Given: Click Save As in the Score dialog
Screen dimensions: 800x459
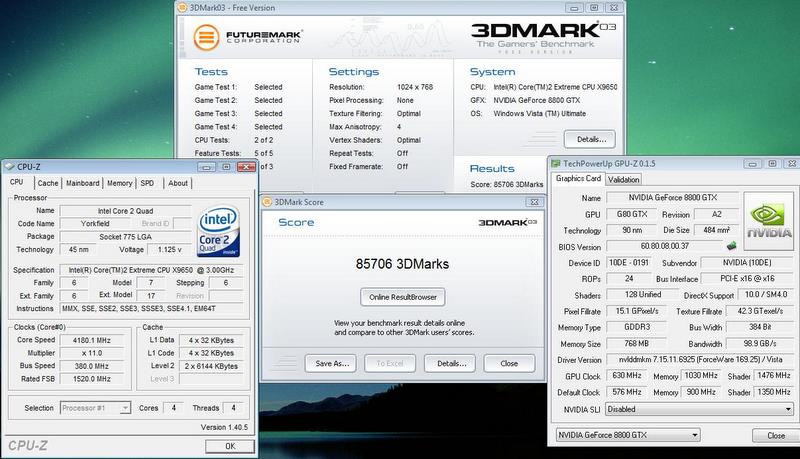Looking at the screenshot, I should [331, 363].
